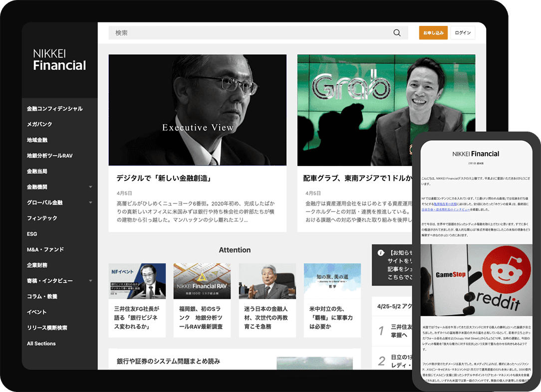Image resolution: width=541 pixels, height=392 pixels.
Task: Click the NIKKEI Financial sidebar logo
Action: (x=59, y=60)
